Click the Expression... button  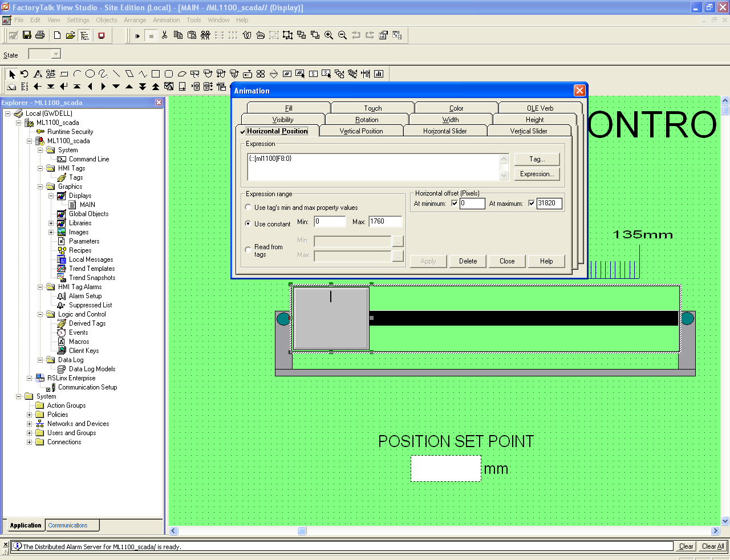(537, 174)
